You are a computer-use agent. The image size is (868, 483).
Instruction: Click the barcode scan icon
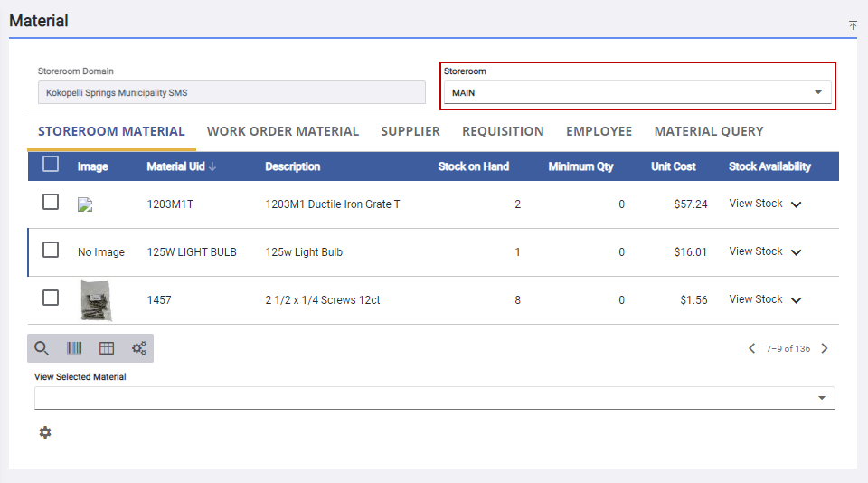tap(74, 348)
